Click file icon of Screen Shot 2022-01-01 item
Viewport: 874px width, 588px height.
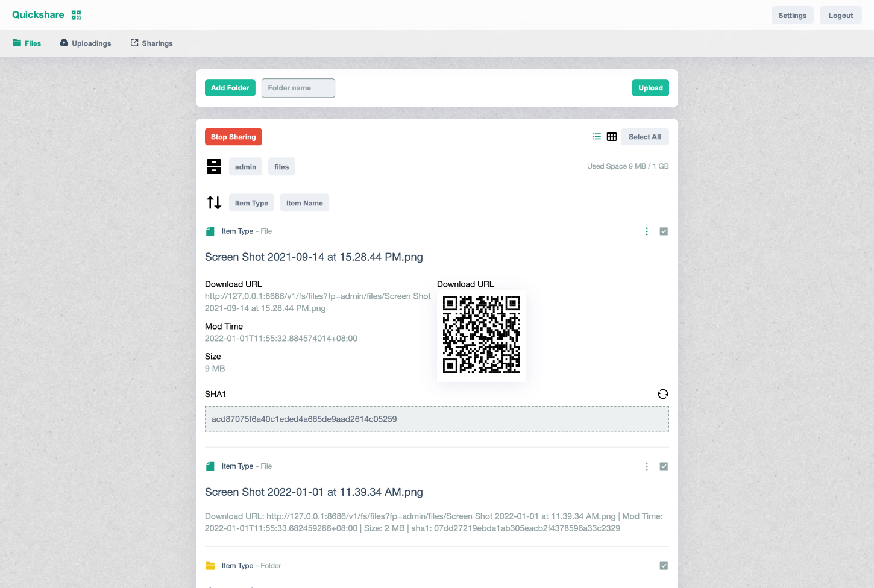click(210, 466)
